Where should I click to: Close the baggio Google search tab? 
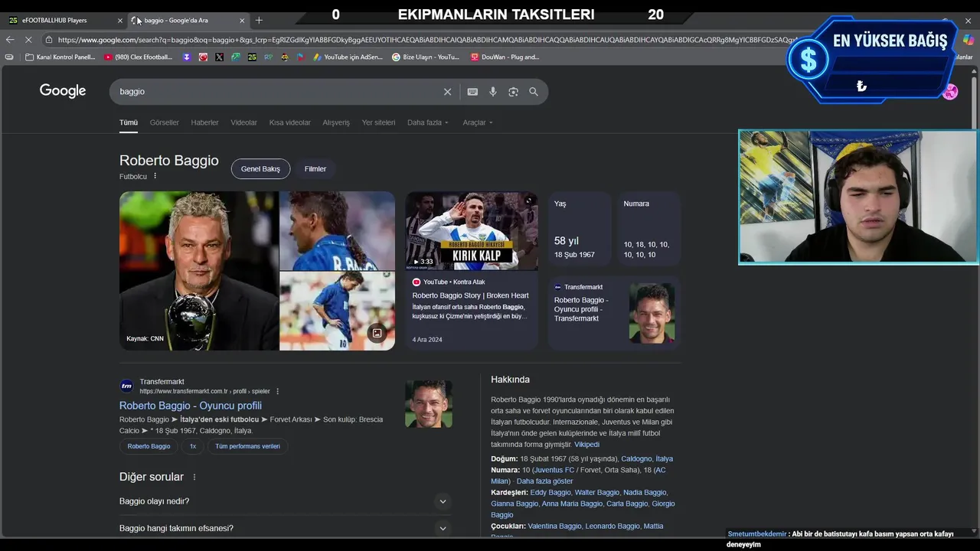[x=242, y=21]
